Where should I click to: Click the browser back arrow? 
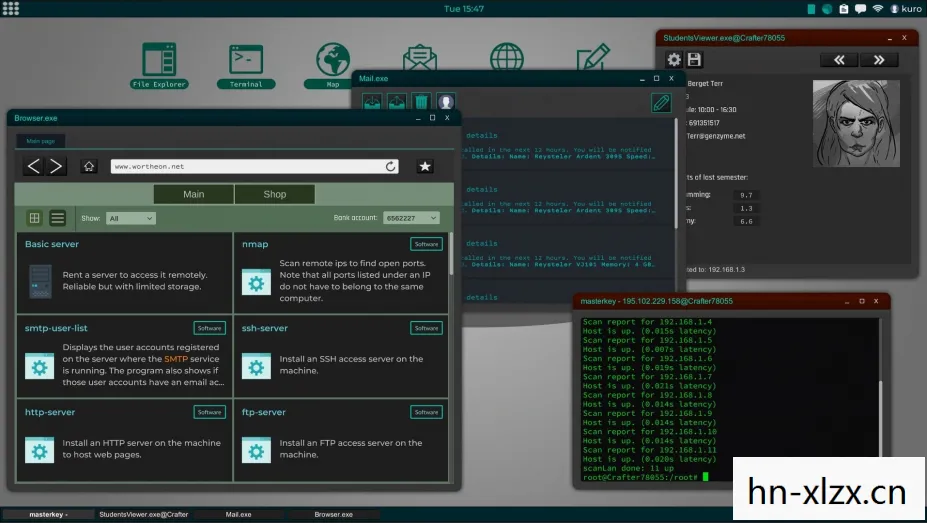(x=34, y=166)
